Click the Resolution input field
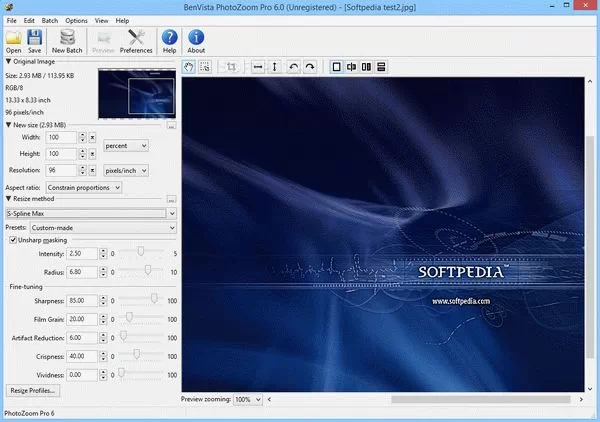Image resolution: width=600 pixels, height=422 pixels. pos(61,170)
